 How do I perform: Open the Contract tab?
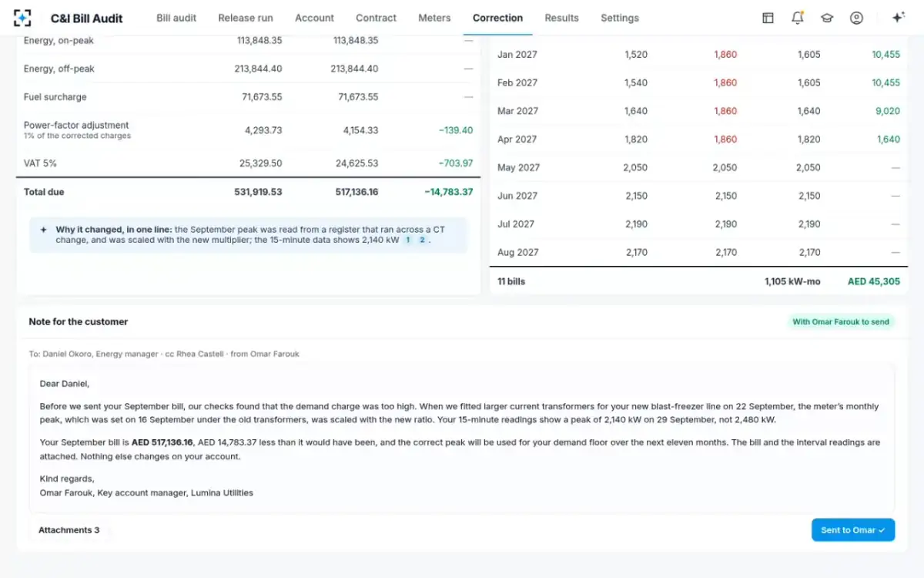(x=376, y=18)
